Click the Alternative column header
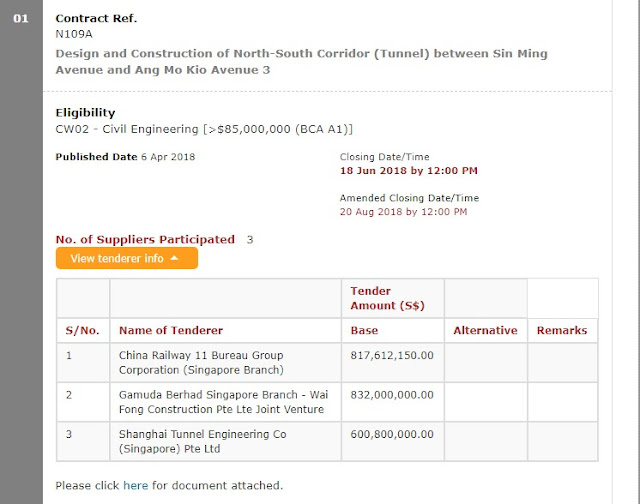The image size is (640, 504). (485, 330)
